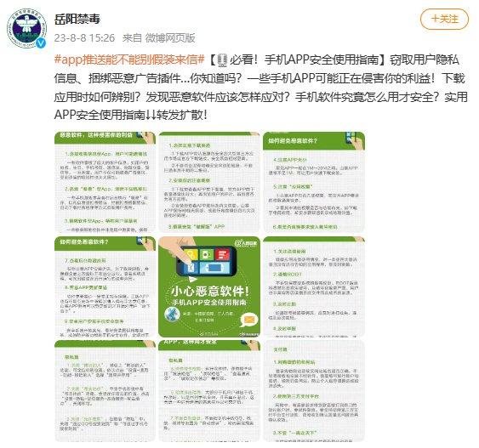Click the post timestamp 23-8-8 15:26
479x448 pixels.
coord(84,38)
